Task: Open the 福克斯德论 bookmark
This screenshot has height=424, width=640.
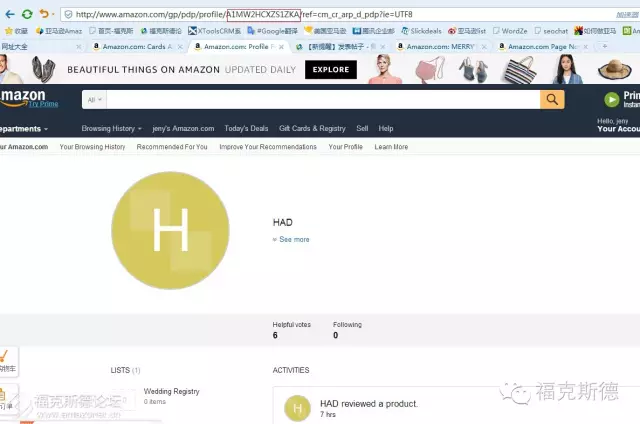Action: click(x=161, y=31)
